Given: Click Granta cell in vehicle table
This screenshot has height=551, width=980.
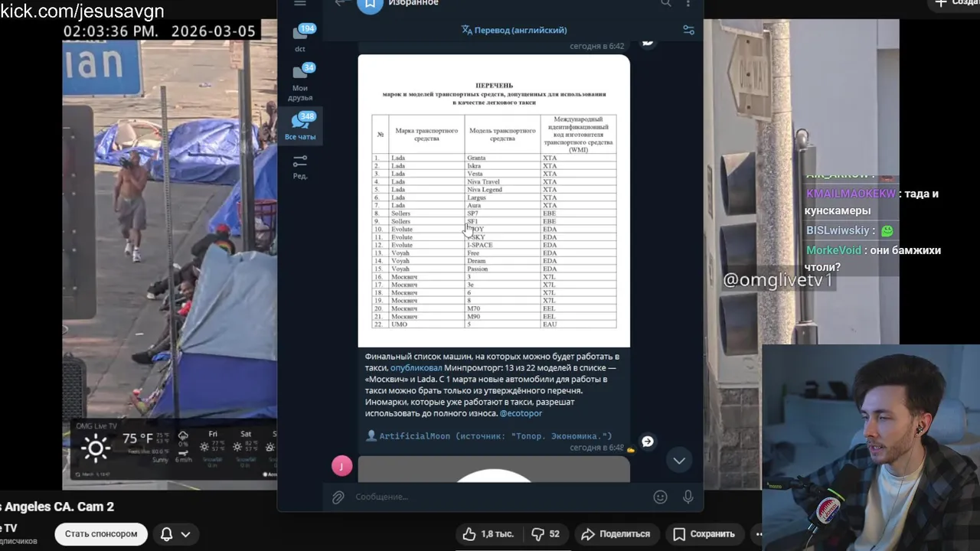Looking at the screenshot, I should pyautogui.click(x=502, y=158).
